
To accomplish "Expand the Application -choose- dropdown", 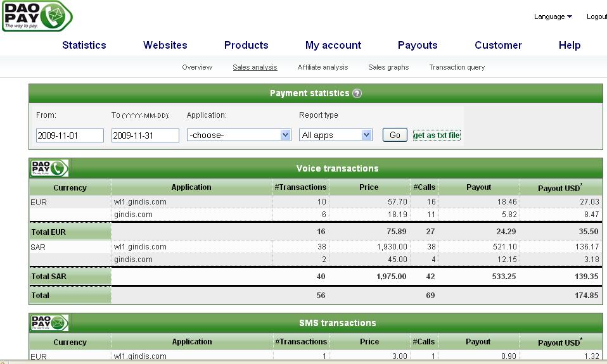I will coord(239,135).
